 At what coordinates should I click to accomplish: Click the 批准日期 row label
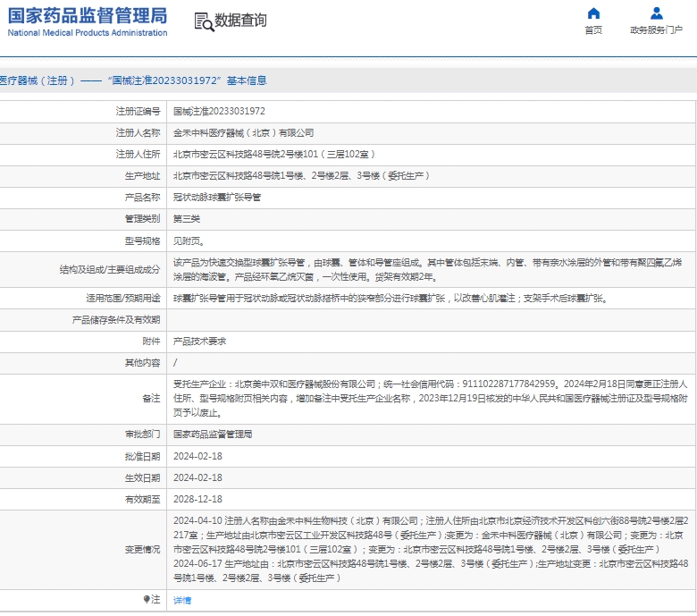pos(142,456)
